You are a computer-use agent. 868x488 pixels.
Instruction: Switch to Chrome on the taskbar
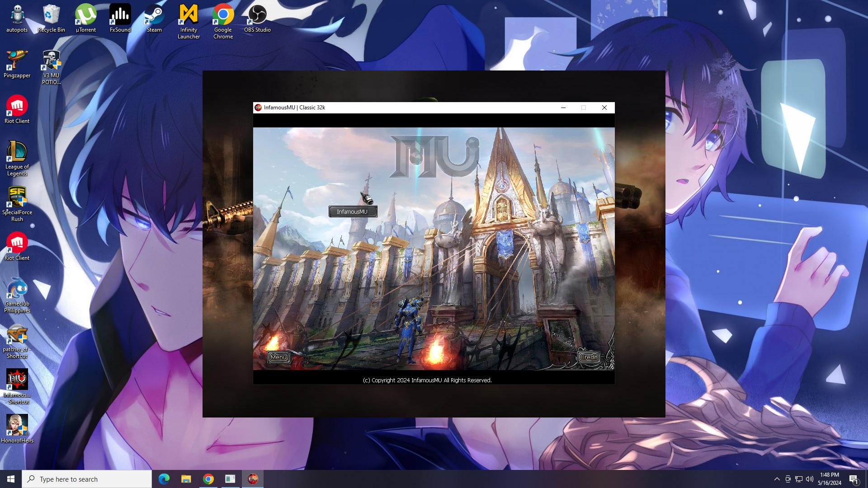pyautogui.click(x=208, y=479)
